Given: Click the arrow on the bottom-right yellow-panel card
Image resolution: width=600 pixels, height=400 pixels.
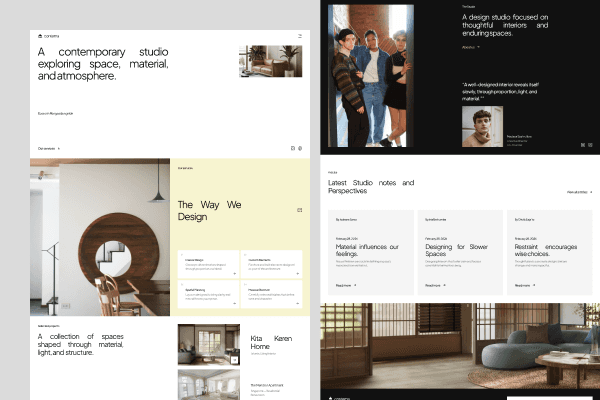Looking at the screenshot, I should tap(298, 304).
